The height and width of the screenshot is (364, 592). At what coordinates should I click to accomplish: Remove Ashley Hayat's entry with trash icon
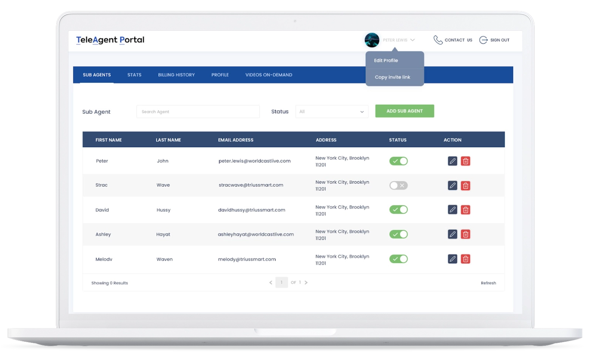pyautogui.click(x=465, y=234)
